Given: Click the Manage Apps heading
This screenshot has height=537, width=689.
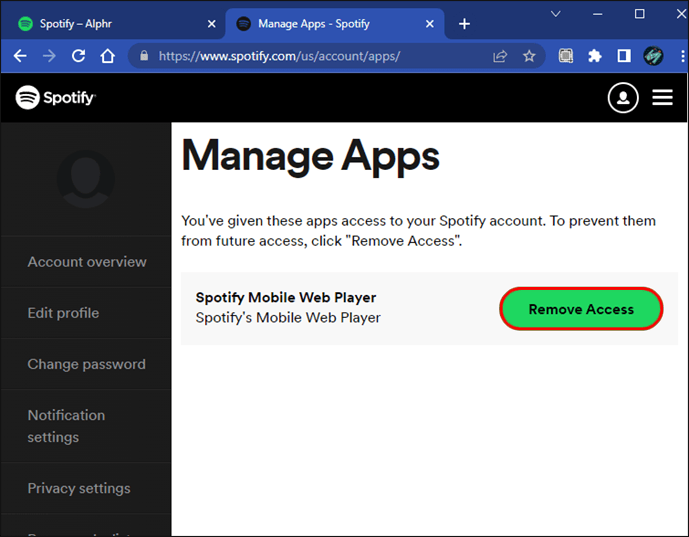Looking at the screenshot, I should coord(310,157).
